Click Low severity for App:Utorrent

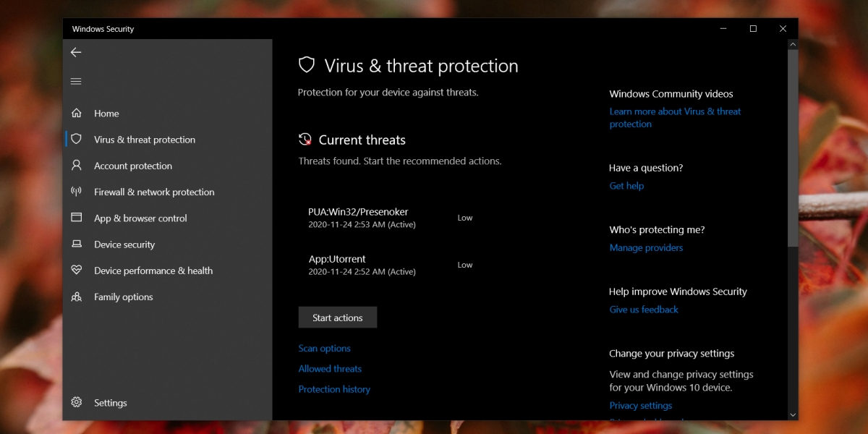pyautogui.click(x=465, y=265)
